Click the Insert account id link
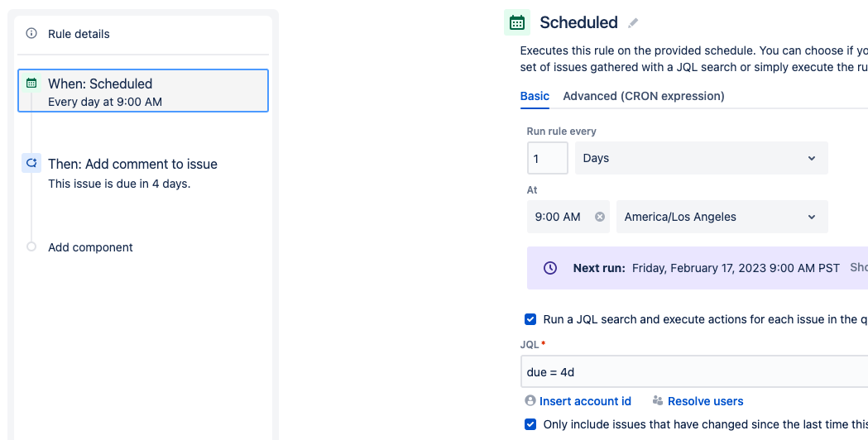The width and height of the screenshot is (868, 440). [x=585, y=401]
